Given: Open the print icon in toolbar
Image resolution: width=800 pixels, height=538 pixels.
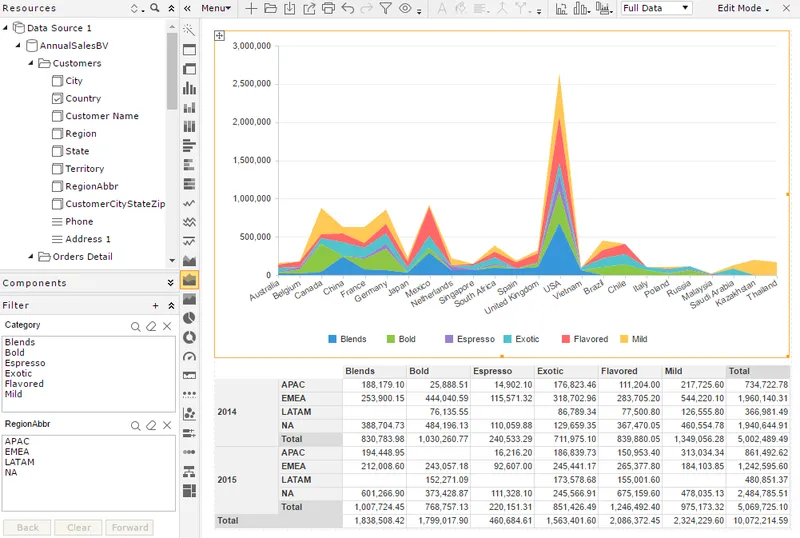Looking at the screenshot, I should pos(329,8).
